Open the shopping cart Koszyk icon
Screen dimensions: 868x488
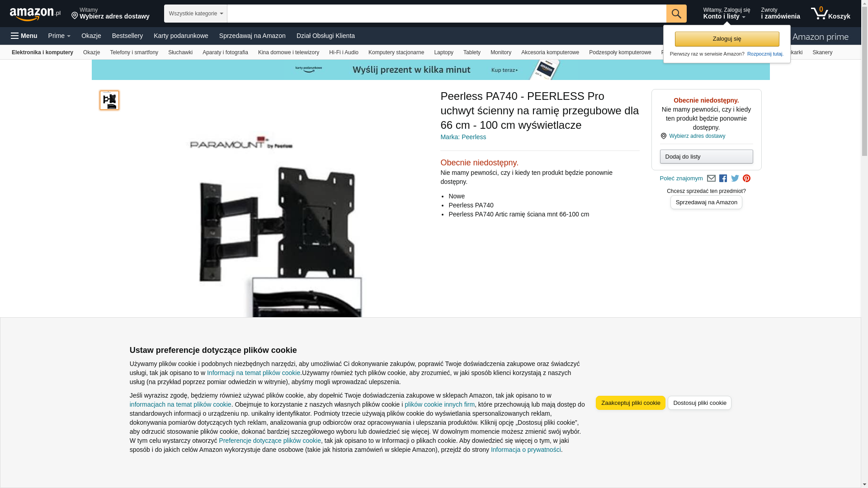click(830, 14)
